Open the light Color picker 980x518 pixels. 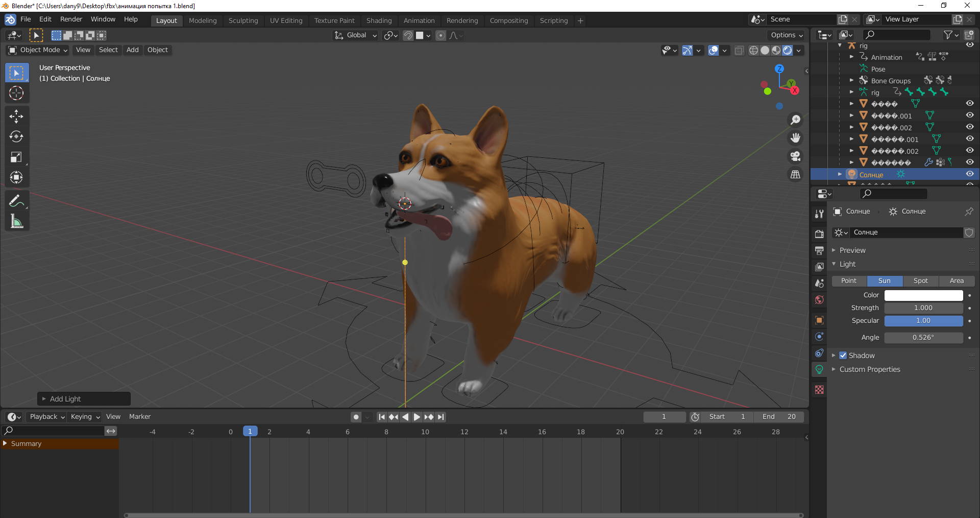click(923, 295)
